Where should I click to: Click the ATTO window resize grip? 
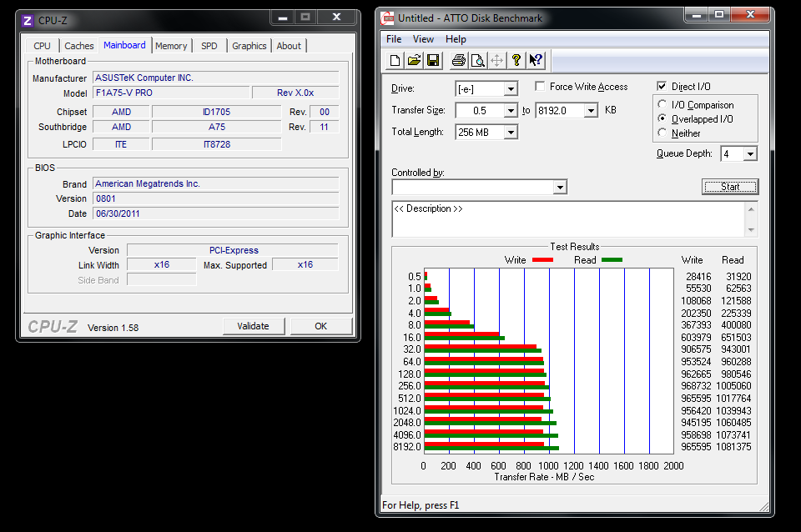[764, 506]
